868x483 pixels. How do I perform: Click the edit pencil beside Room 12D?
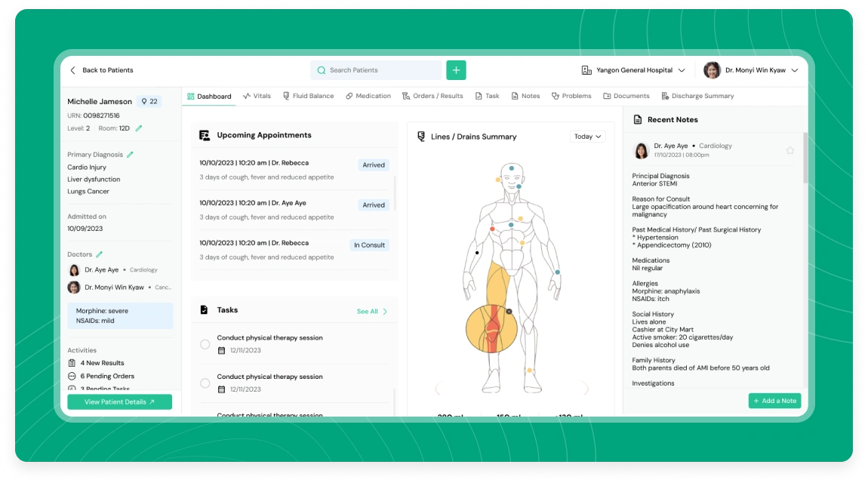click(x=139, y=128)
